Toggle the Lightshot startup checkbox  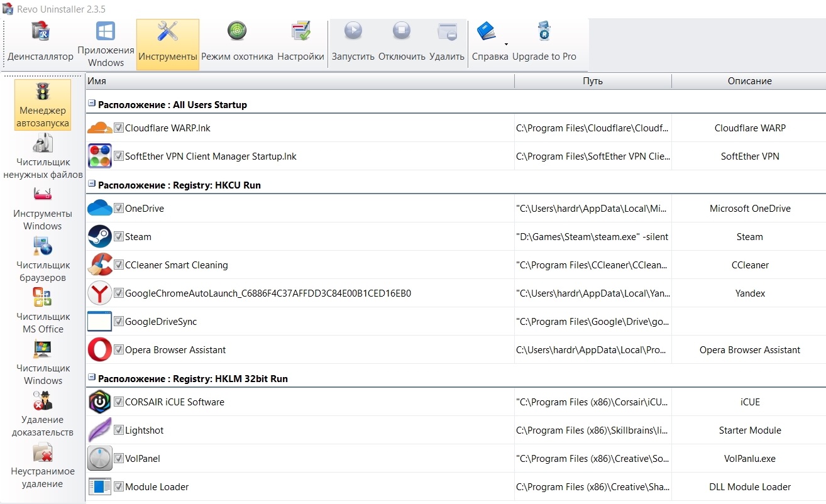coord(118,430)
